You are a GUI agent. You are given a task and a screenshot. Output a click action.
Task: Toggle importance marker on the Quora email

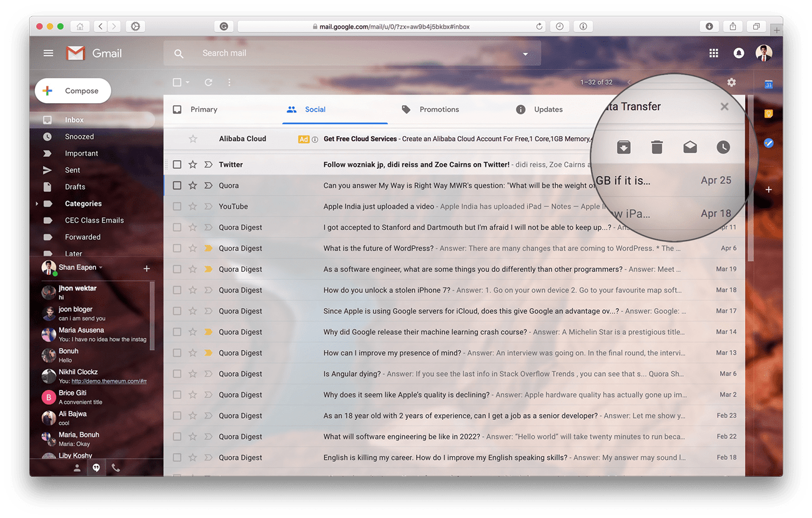209,186
